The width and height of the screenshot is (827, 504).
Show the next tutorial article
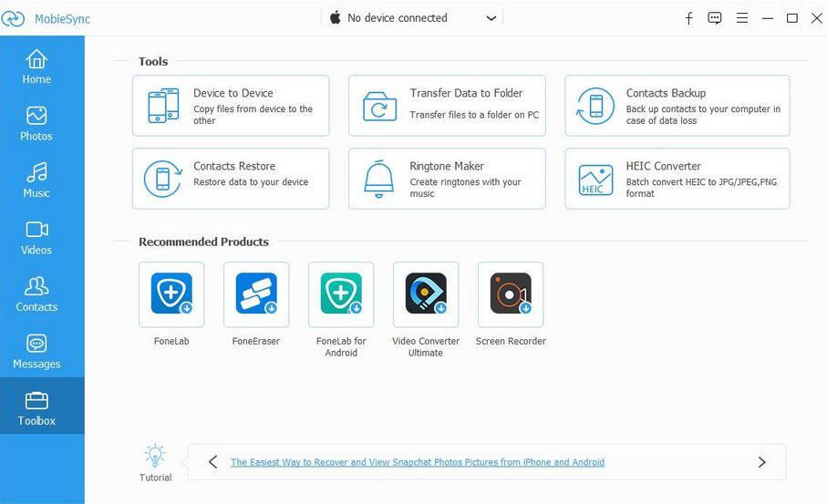[x=761, y=462]
